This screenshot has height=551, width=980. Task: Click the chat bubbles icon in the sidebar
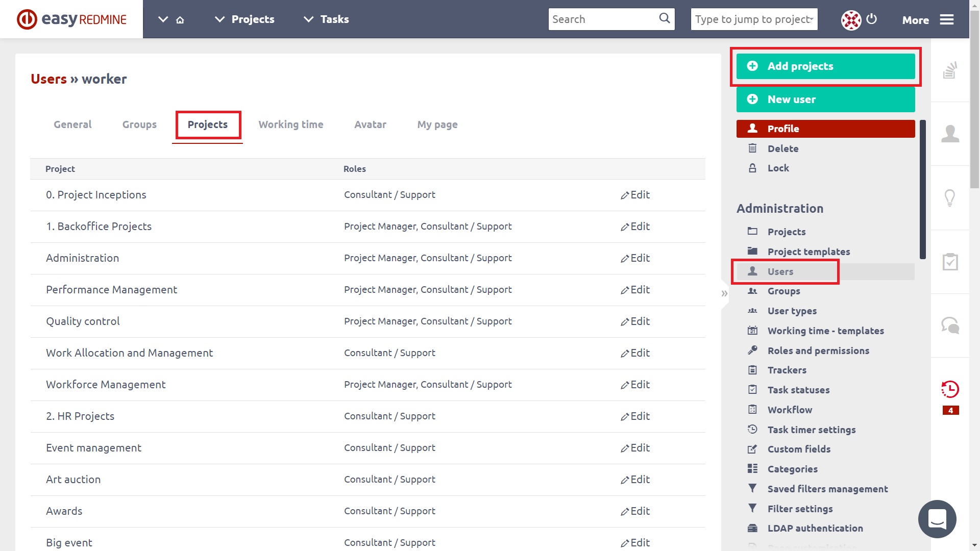(x=950, y=325)
